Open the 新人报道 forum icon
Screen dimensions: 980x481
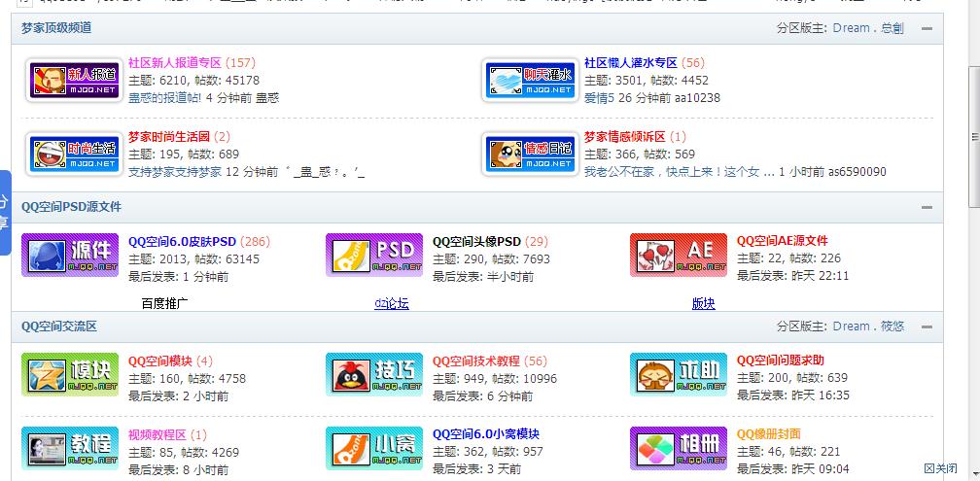click(x=74, y=81)
